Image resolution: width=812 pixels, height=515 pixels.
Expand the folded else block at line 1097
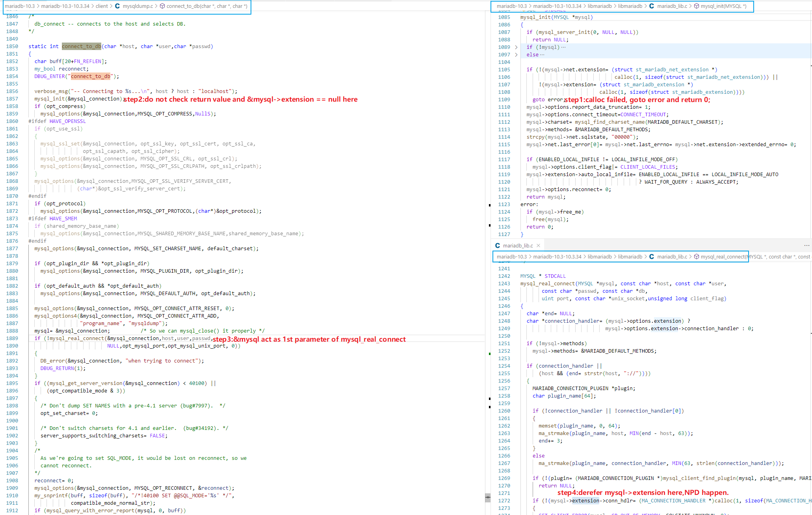pos(516,55)
